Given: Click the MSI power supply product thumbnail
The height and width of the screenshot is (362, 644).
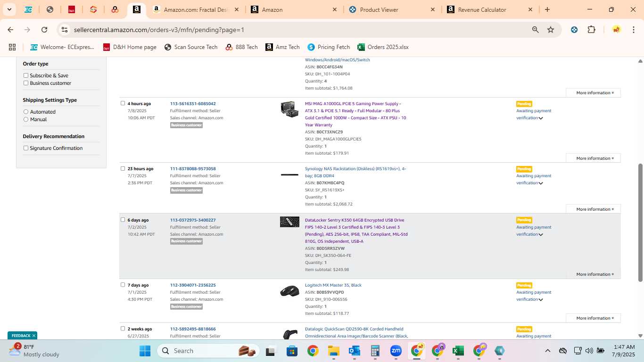Looking at the screenshot, I should tap(289, 109).
